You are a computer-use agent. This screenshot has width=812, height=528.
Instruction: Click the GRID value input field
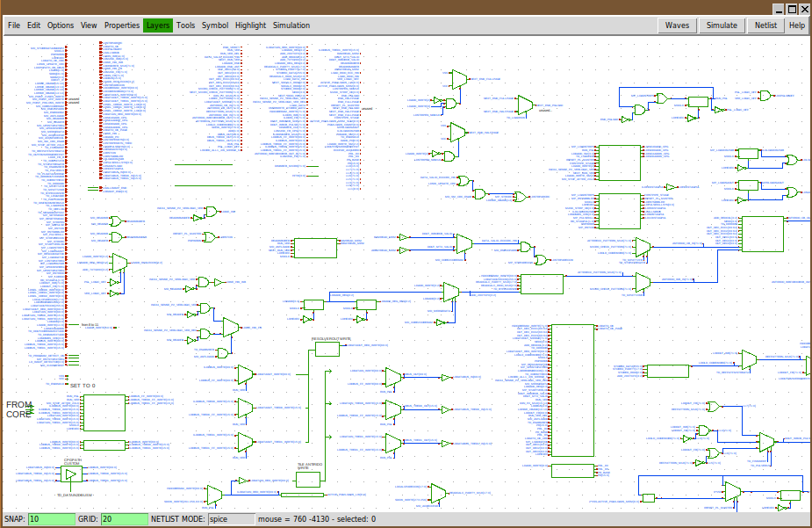(x=125, y=519)
